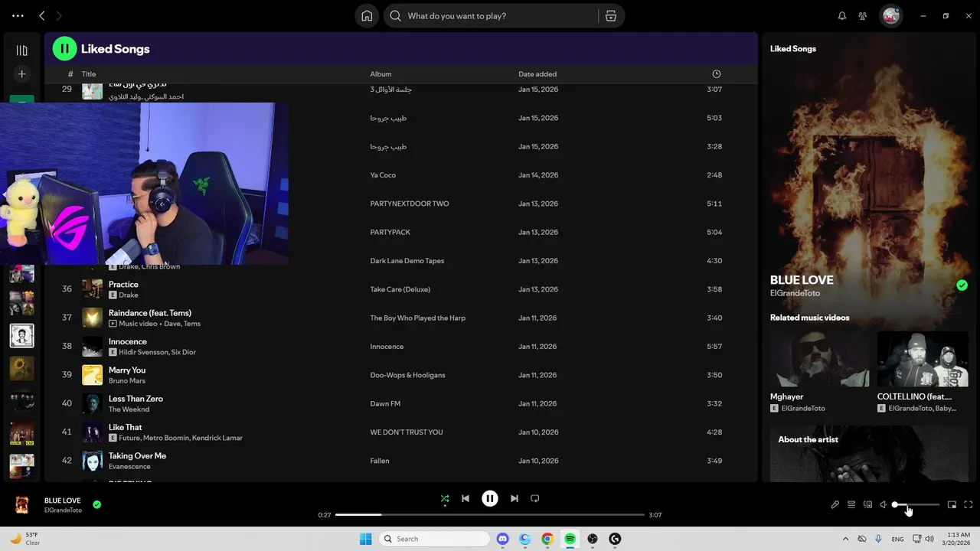The image size is (980, 551).
Task: Open album WE DON'T TRUST YOU
Action: 407,432
